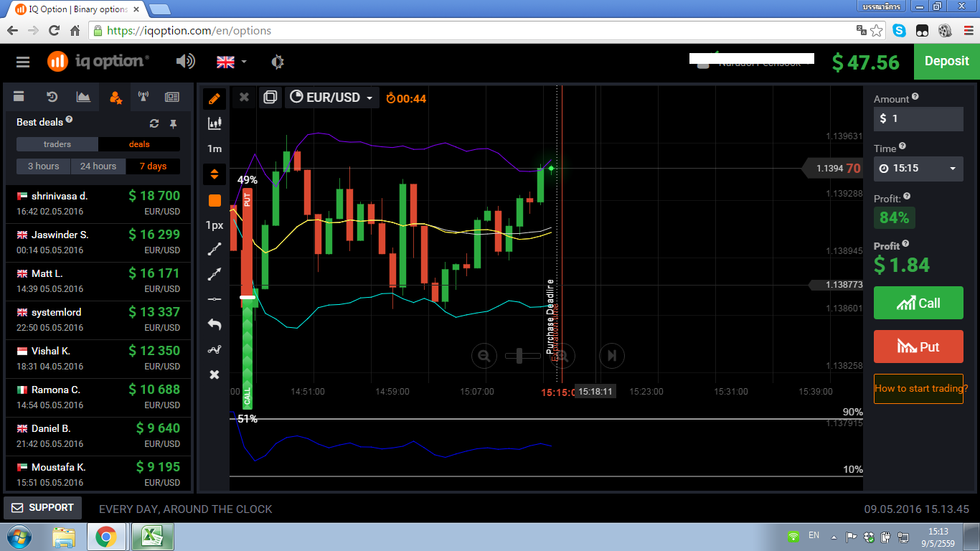This screenshot has height=551, width=980.
Task: Click the red Put button
Action: [x=918, y=347]
